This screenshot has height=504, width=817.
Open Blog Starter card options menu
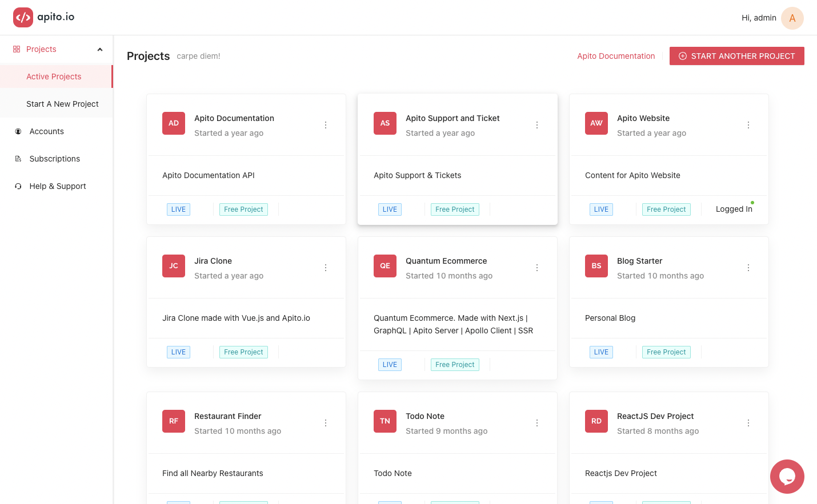coord(748,268)
